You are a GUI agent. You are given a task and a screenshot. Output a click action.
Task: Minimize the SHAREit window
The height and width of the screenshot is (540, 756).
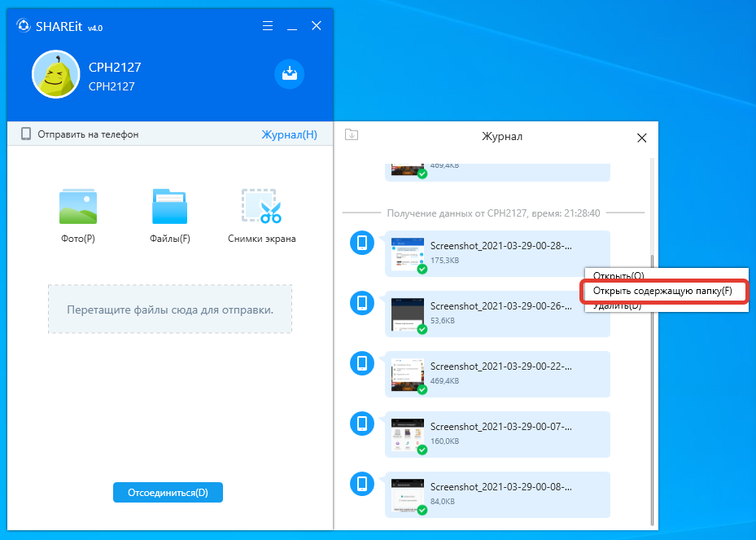292,26
